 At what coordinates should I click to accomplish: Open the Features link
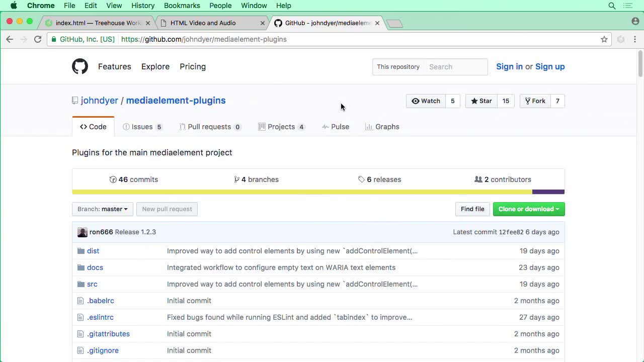pyautogui.click(x=115, y=66)
